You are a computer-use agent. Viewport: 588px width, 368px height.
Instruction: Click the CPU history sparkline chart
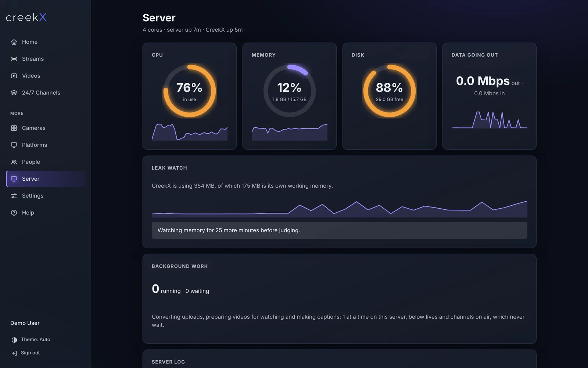pos(190,132)
